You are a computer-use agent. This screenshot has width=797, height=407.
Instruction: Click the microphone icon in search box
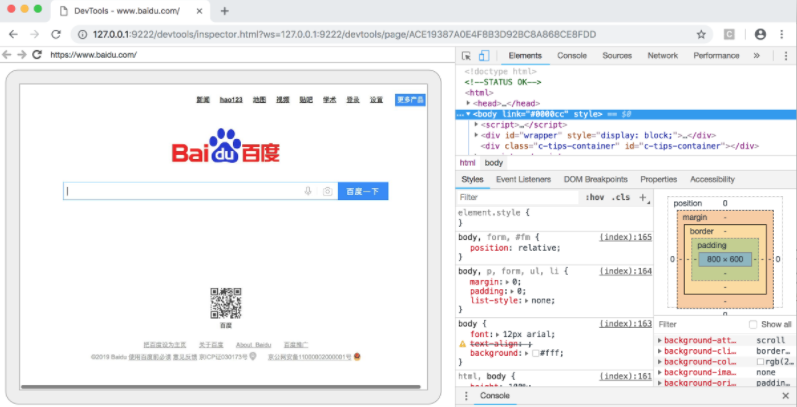(308, 191)
